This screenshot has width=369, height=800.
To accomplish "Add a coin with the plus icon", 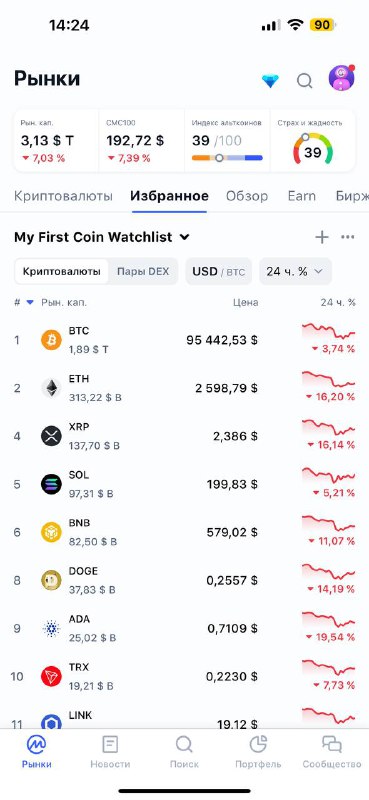I will (322, 237).
